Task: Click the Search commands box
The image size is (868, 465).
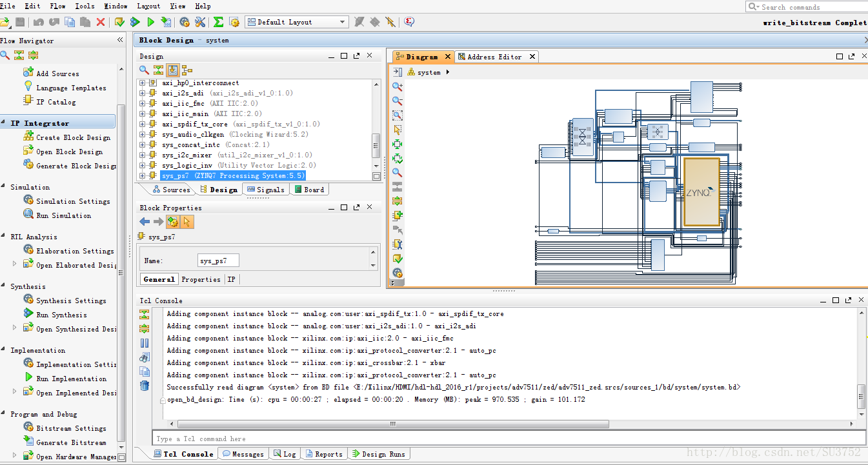Action: pos(807,6)
